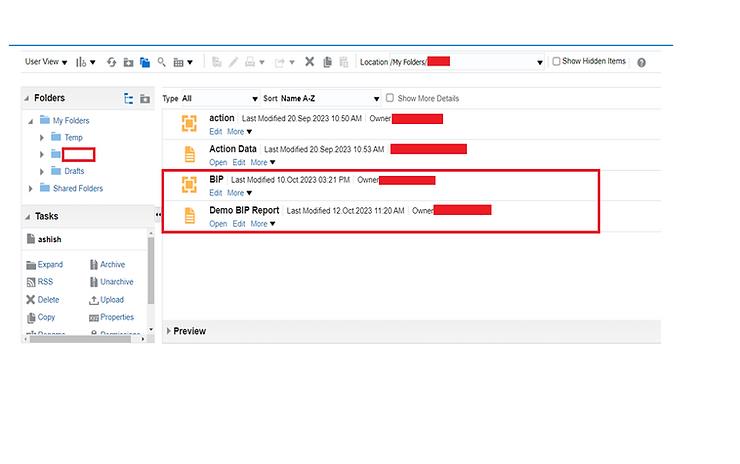Screen dimensions: 740x464
Task: Click Edit under the action item
Action: [x=216, y=132]
